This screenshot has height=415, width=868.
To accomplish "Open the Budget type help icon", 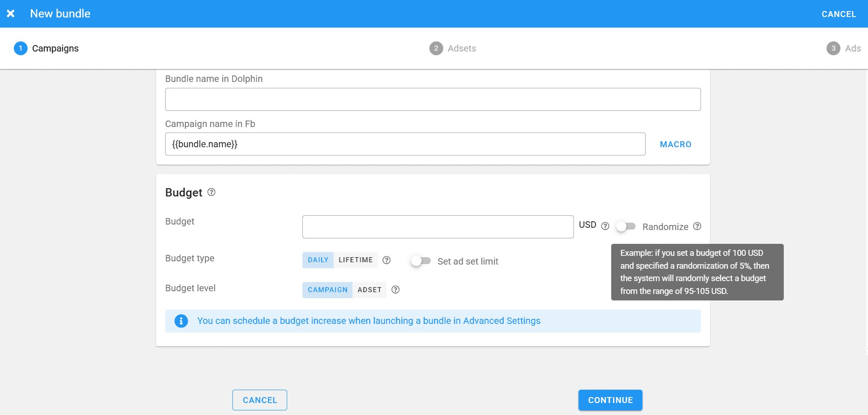I will [387, 260].
